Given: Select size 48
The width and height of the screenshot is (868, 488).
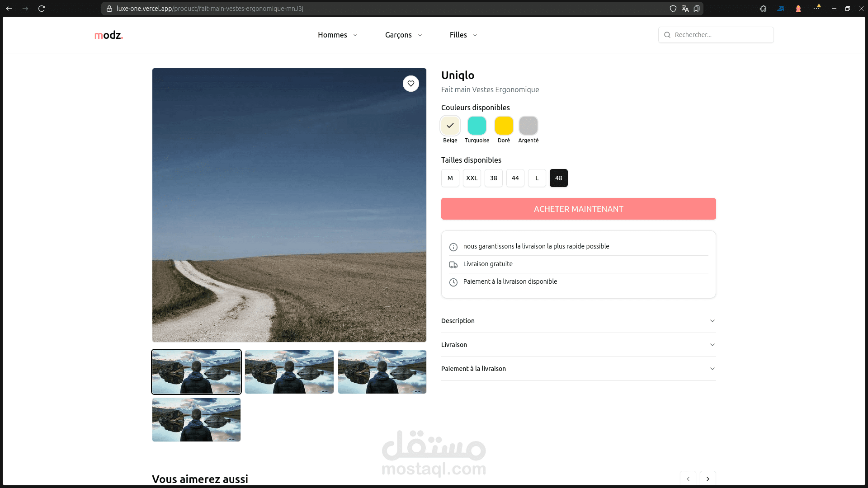Looking at the screenshot, I should click(x=559, y=178).
